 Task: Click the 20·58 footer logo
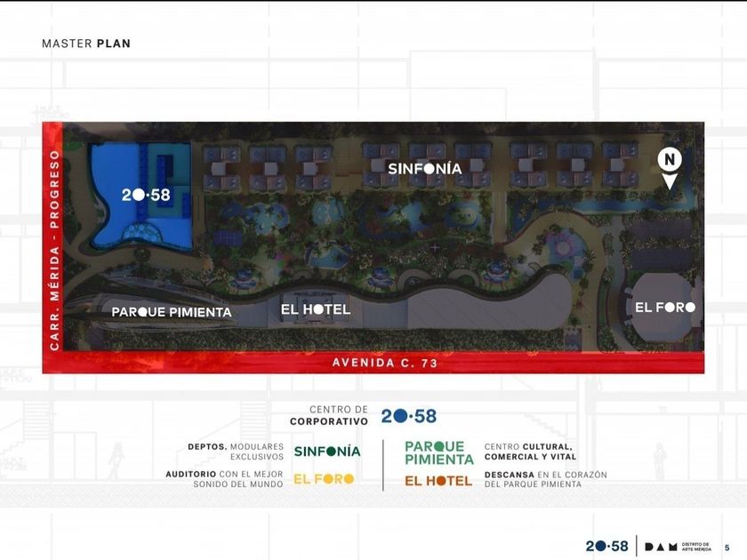coord(607,546)
